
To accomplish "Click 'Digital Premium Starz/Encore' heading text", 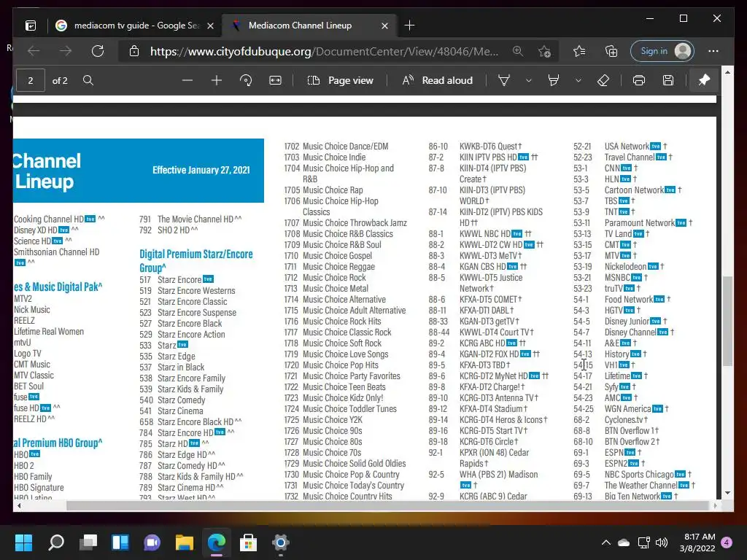I will point(196,254).
